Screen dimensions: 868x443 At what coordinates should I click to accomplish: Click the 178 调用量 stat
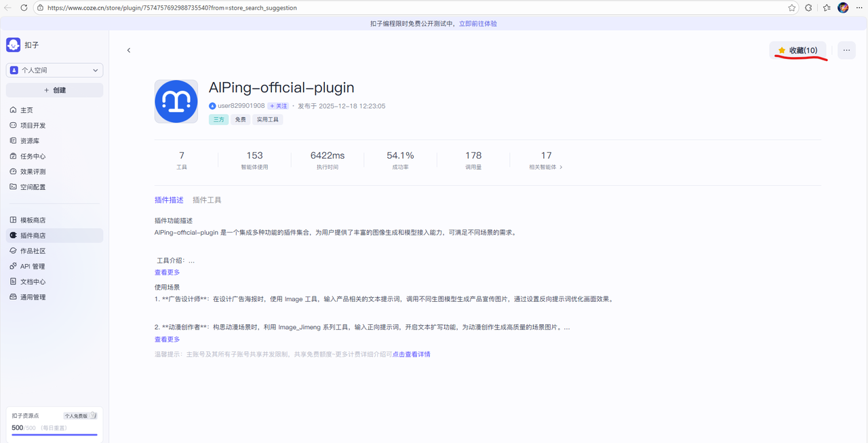[473, 159]
